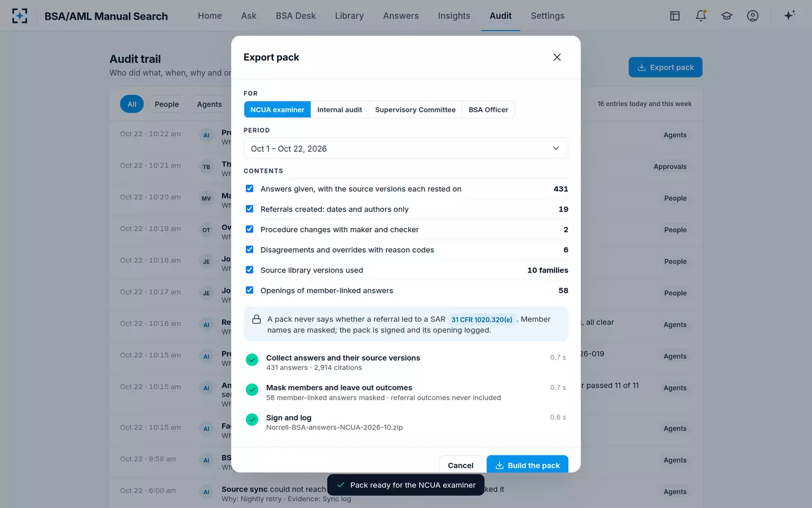This screenshot has width=812, height=508.
Task: Click the lock icon in the SAR notice
Action: coord(257,319)
